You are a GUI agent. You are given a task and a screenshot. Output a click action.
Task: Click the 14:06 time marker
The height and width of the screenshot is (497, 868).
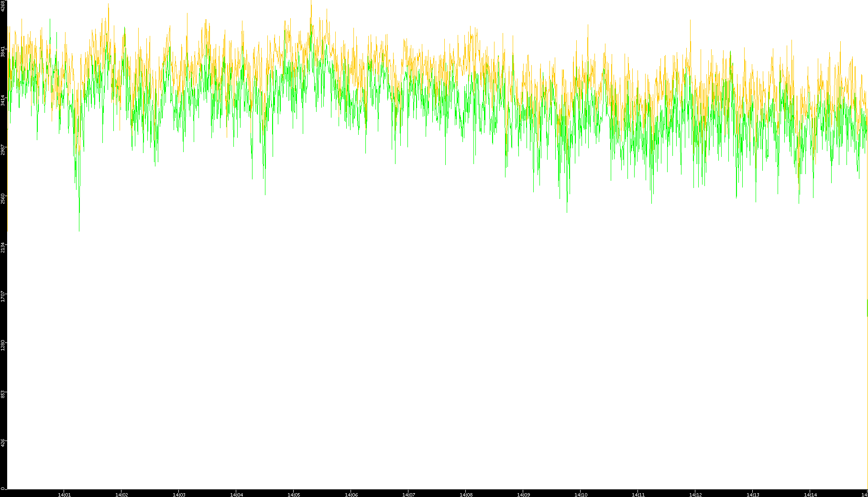point(351,495)
